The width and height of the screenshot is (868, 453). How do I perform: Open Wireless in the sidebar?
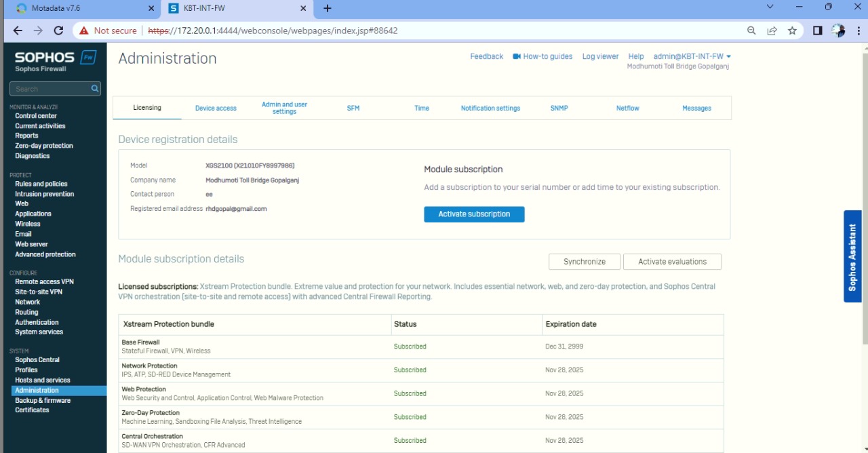tap(28, 224)
